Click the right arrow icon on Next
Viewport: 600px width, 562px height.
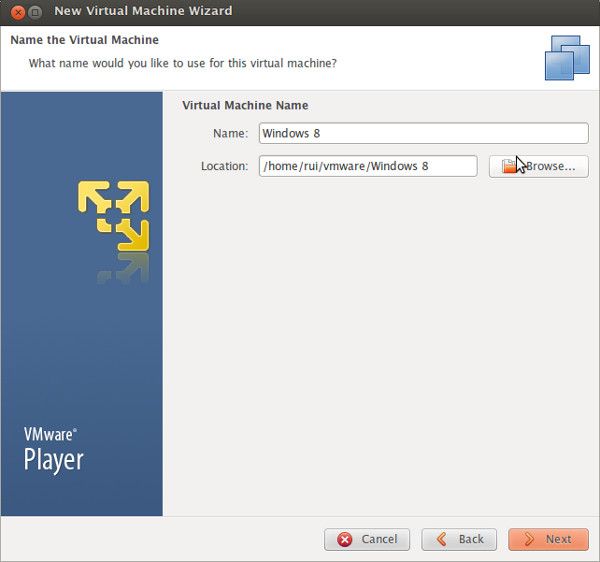coord(526,539)
